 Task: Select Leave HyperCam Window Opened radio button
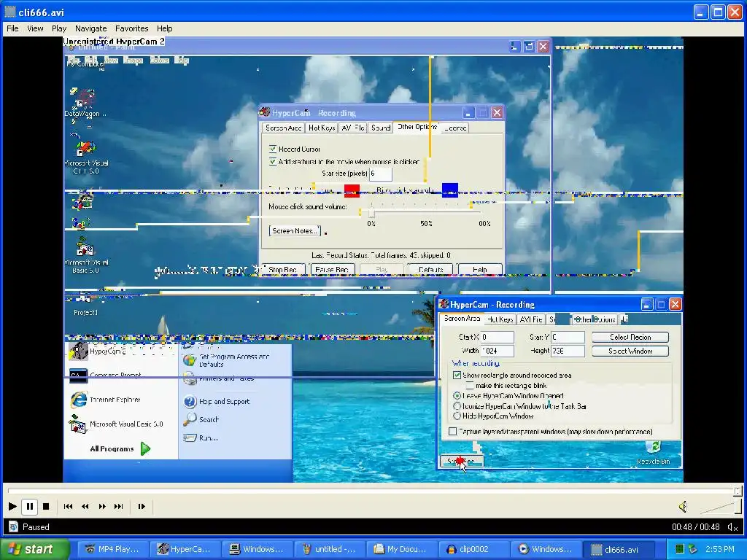[x=457, y=396]
